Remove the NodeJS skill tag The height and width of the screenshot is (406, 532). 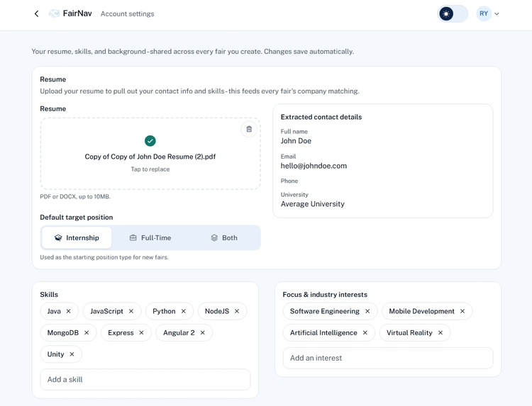[237, 311]
